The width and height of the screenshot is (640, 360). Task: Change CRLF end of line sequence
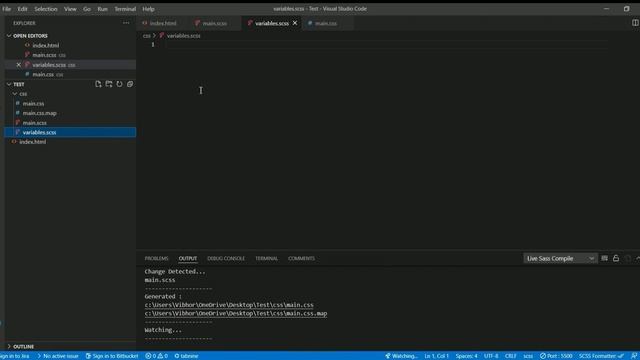point(511,356)
